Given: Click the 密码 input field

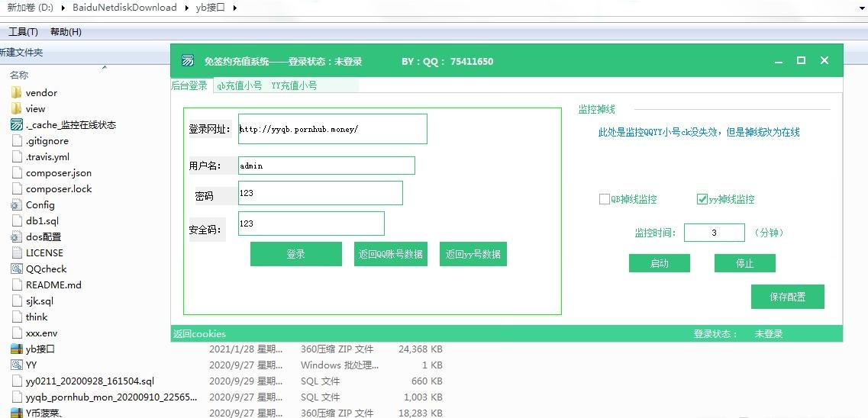Looking at the screenshot, I should click(321, 193).
